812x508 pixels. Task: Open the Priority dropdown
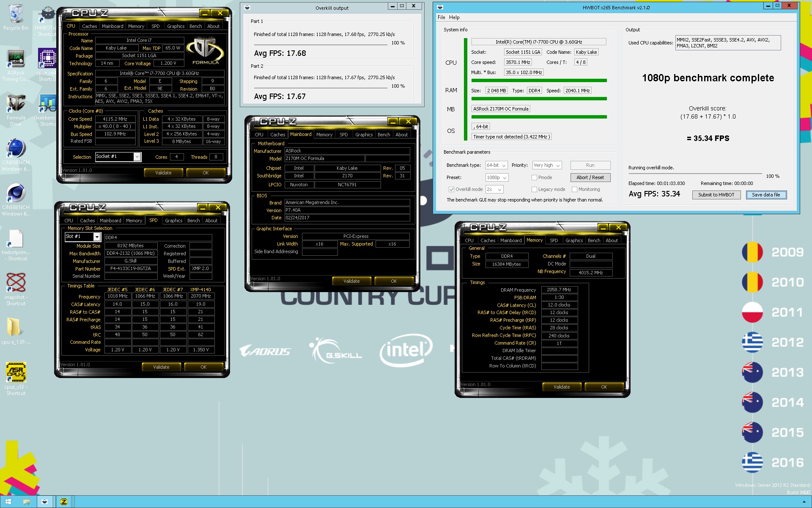point(547,165)
